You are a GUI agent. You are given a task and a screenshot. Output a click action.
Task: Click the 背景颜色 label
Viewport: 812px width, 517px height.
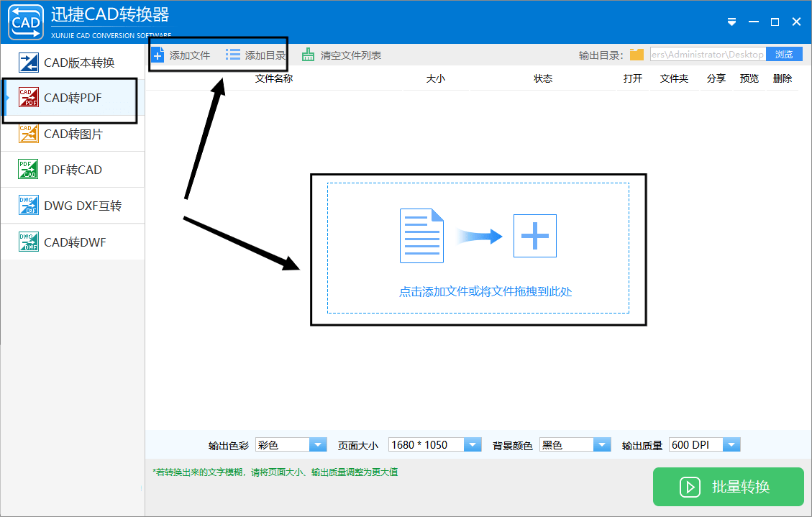pos(513,446)
